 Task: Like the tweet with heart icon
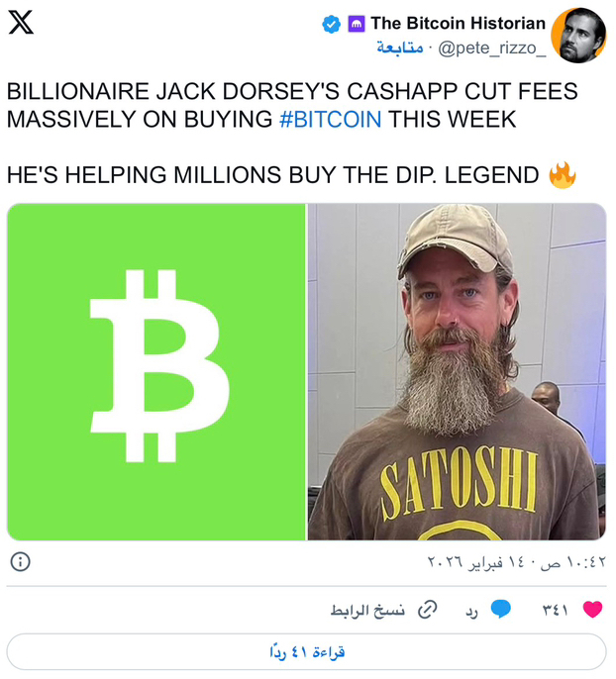tap(592, 610)
